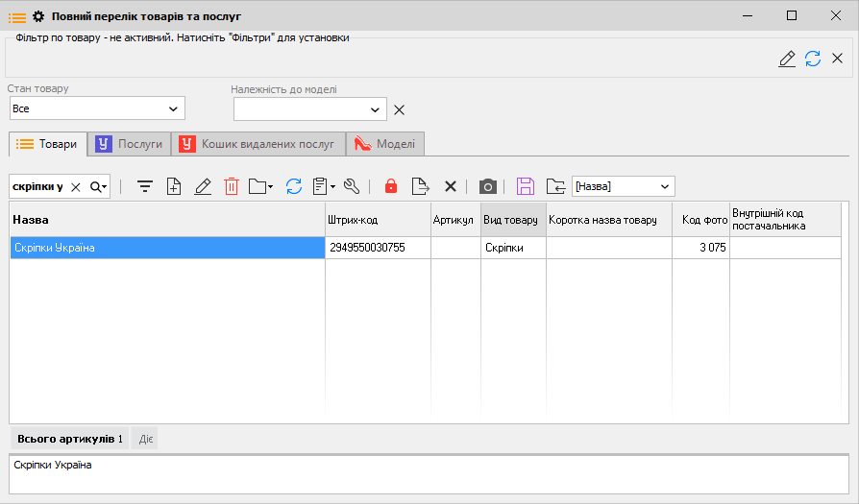This screenshot has height=504, width=859.
Task: Switch to the Послуги tab
Action: [x=130, y=144]
